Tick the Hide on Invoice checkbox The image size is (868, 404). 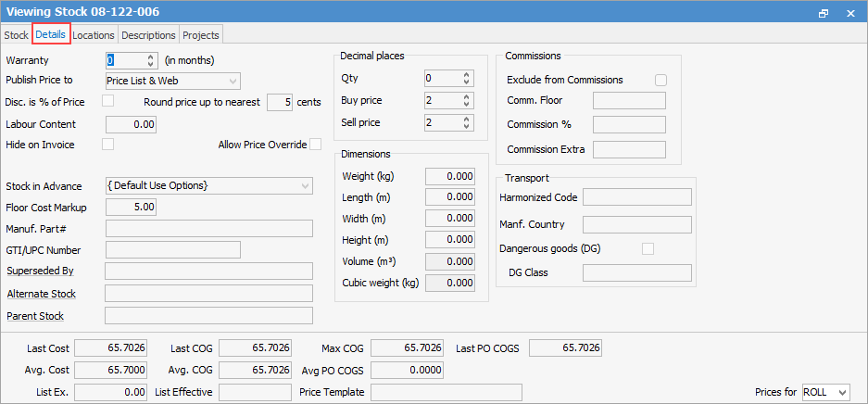click(x=108, y=145)
